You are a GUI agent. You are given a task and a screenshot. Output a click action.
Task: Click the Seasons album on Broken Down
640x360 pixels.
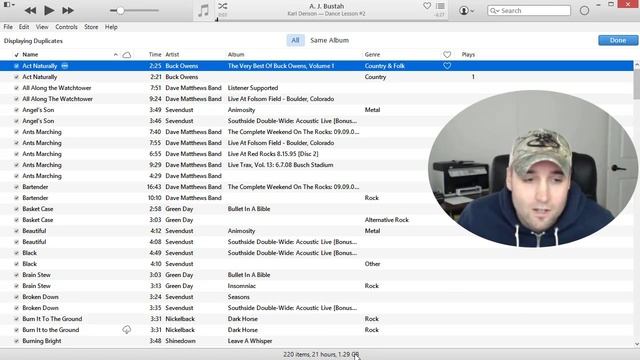(238, 297)
